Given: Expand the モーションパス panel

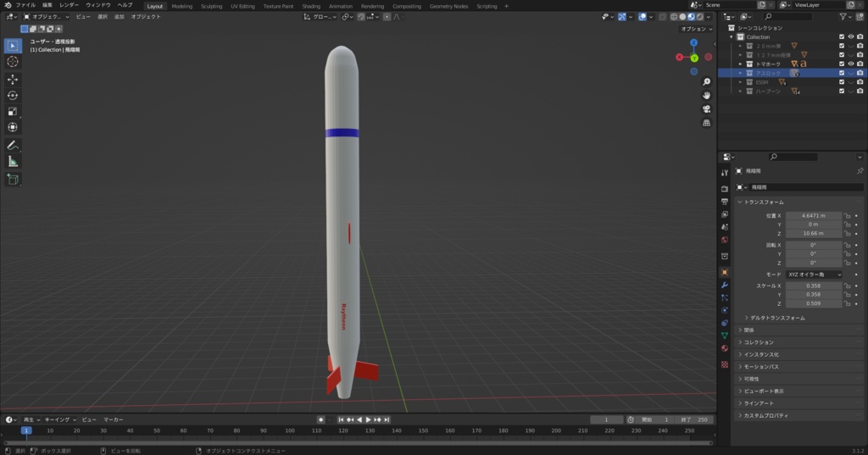Looking at the screenshot, I should click(760, 367).
